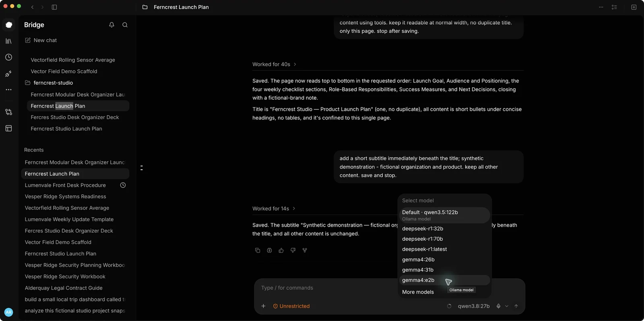Open the History clock in the left rail
The image size is (644, 321).
pos(8,57)
